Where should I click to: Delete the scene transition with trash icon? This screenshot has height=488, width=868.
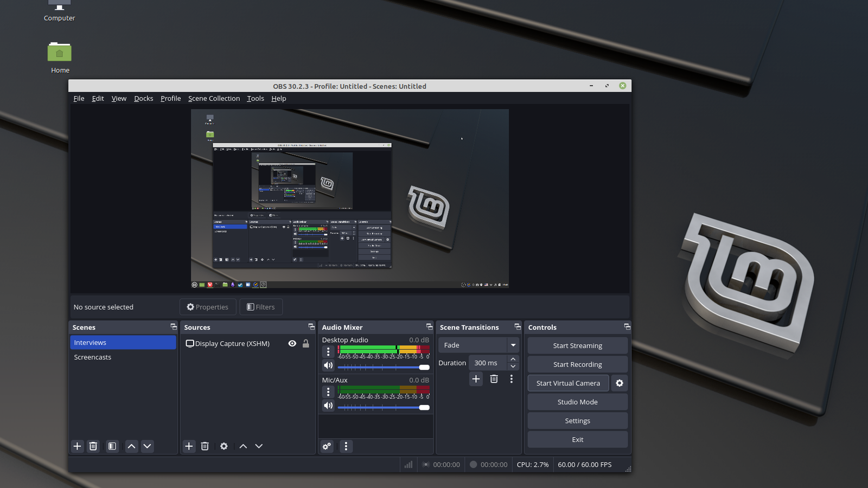click(x=494, y=379)
